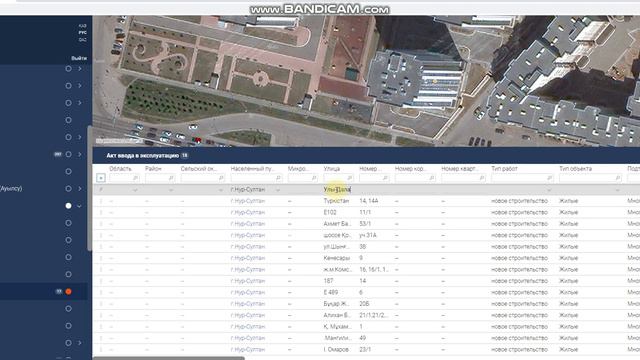Click the small square button left of the Область filter
640x360 pixels.
pyautogui.click(x=101, y=178)
